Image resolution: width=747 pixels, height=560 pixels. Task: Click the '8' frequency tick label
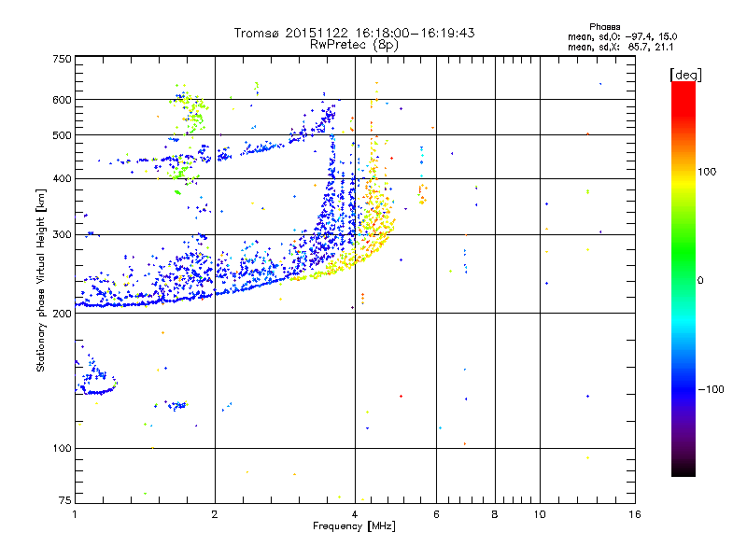(x=495, y=514)
